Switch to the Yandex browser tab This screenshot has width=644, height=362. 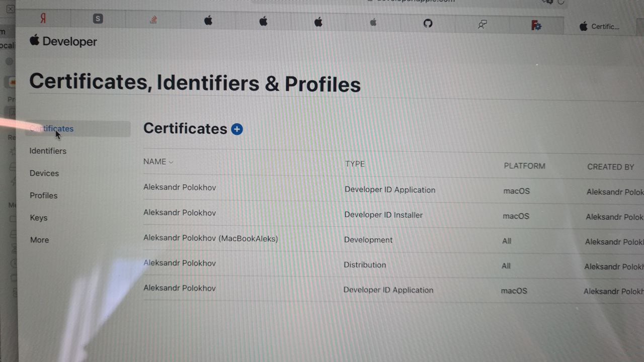coord(43,19)
